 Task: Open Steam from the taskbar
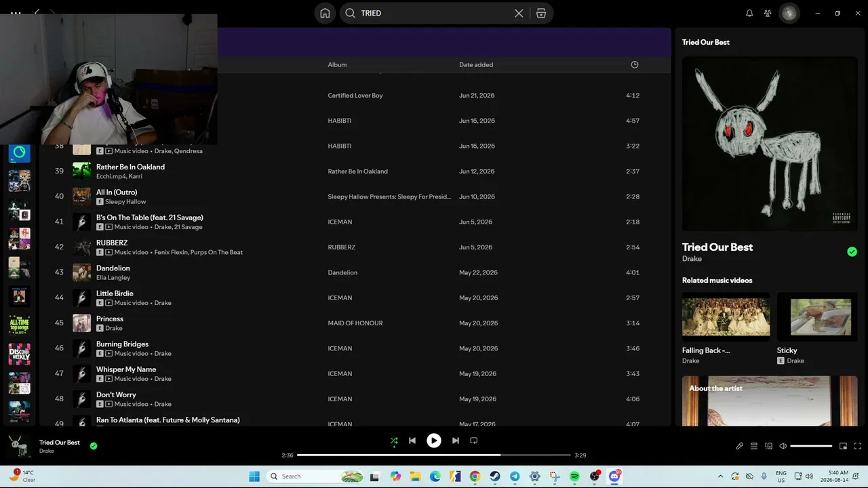(495, 476)
